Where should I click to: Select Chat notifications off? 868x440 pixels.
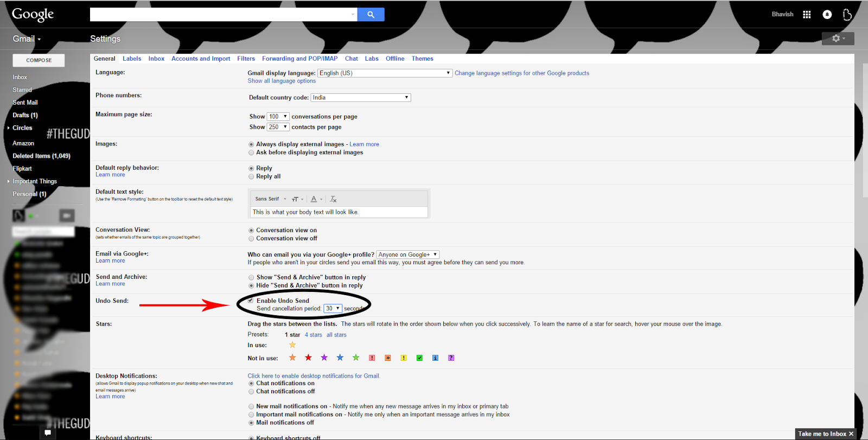click(x=251, y=391)
